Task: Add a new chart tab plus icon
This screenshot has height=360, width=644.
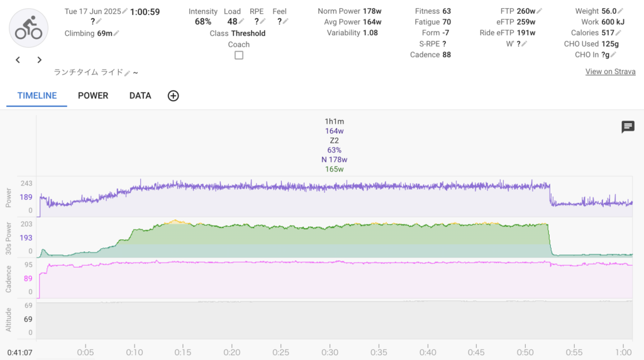Action: (x=174, y=95)
